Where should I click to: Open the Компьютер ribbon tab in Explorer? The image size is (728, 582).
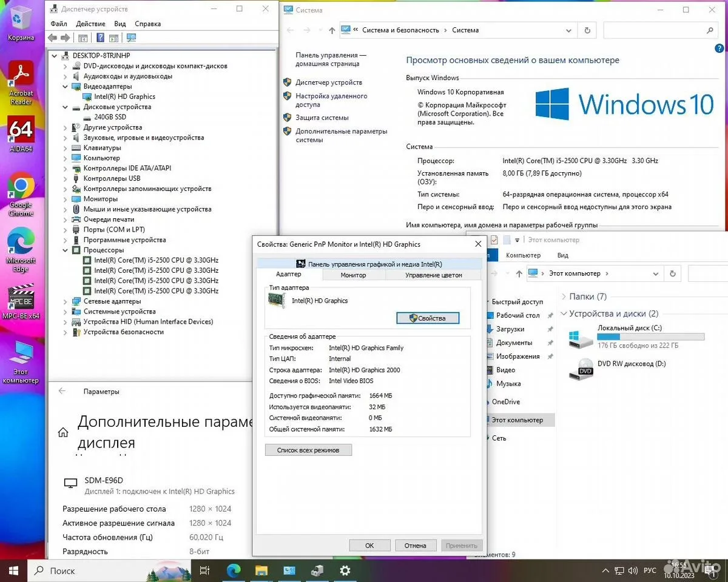click(523, 255)
